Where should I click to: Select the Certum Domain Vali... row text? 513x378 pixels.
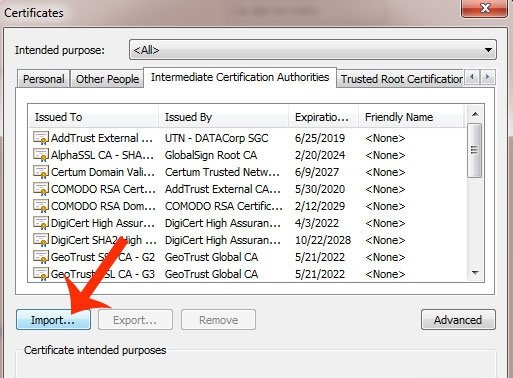103,172
